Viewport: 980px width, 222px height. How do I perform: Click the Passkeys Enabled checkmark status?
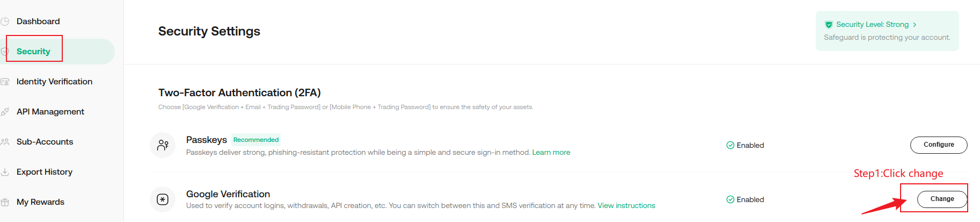745,145
